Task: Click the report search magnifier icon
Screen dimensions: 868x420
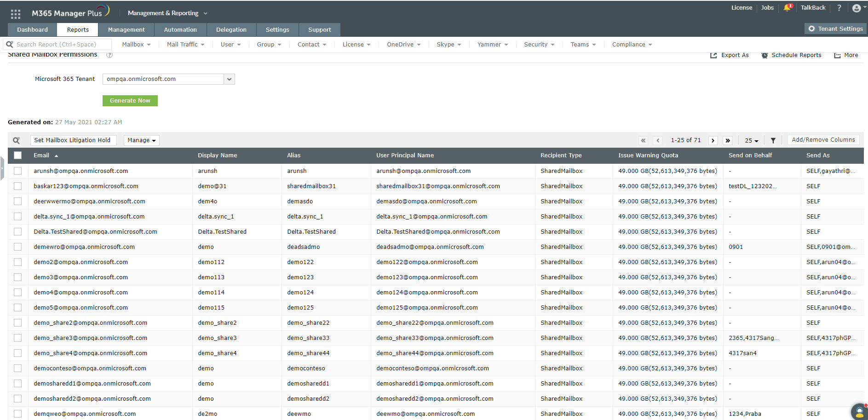Action: tap(17, 140)
